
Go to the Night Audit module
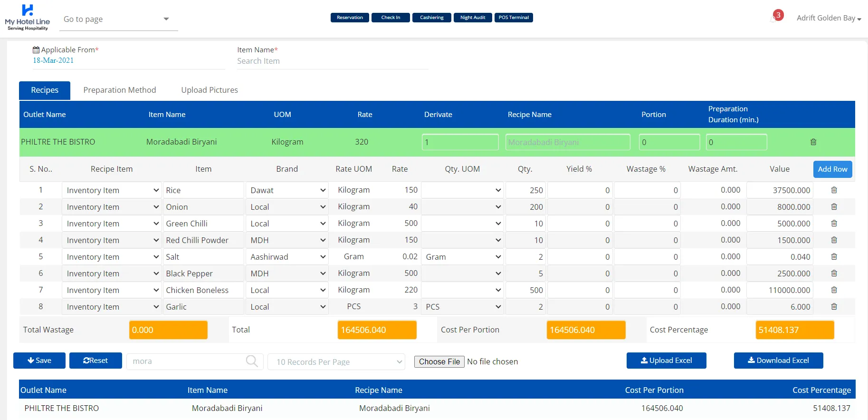click(473, 18)
